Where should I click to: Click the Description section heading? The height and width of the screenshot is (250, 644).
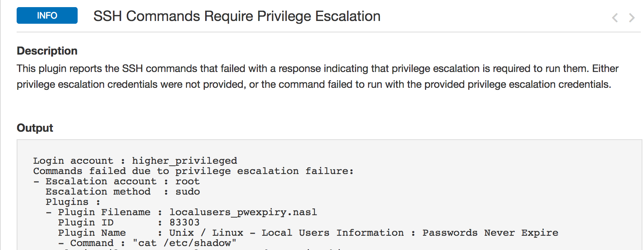[47, 51]
